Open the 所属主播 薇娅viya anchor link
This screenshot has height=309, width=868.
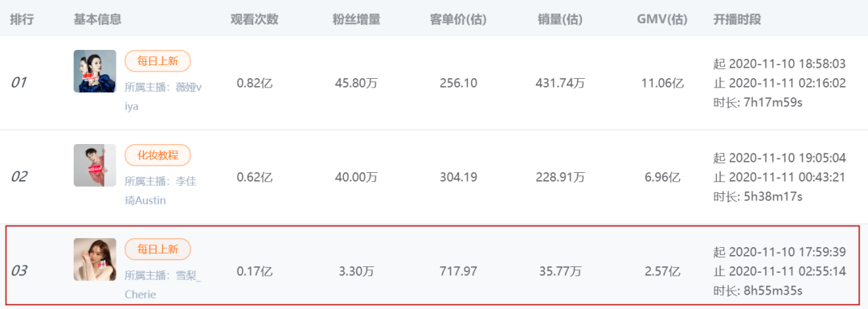164,97
